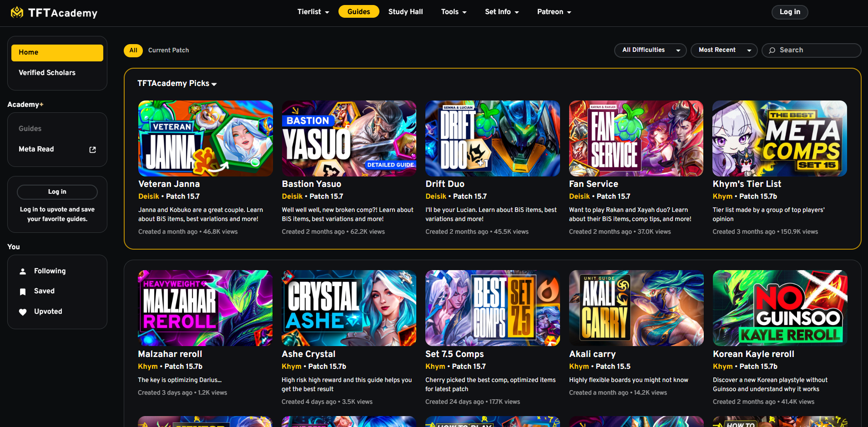
Task: Open the Most Recent sort dropdown
Action: point(723,50)
